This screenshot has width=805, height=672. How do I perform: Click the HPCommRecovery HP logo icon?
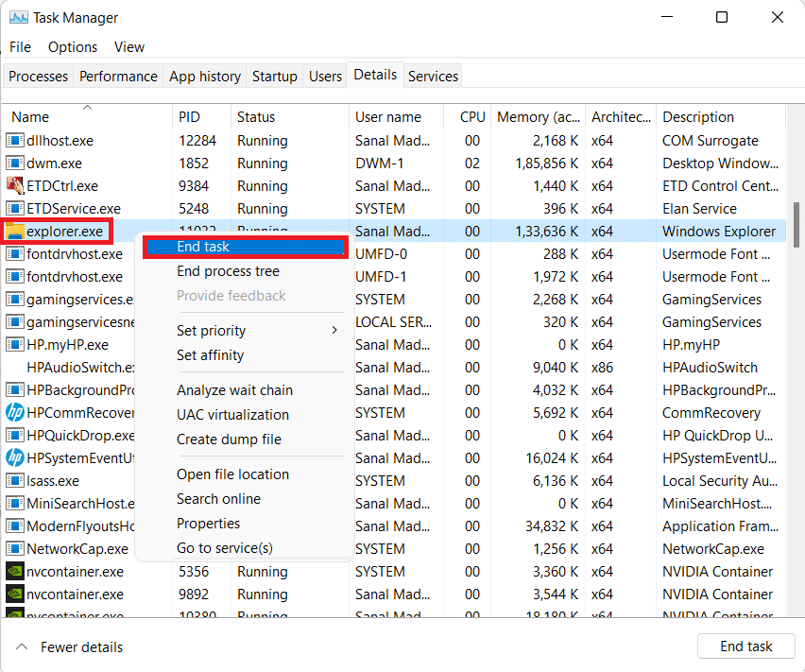pos(15,413)
